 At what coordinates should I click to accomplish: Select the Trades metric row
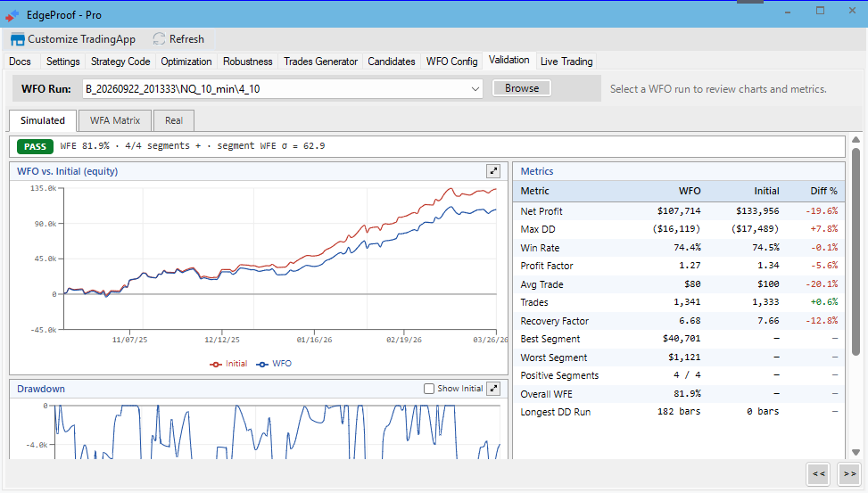click(x=679, y=302)
